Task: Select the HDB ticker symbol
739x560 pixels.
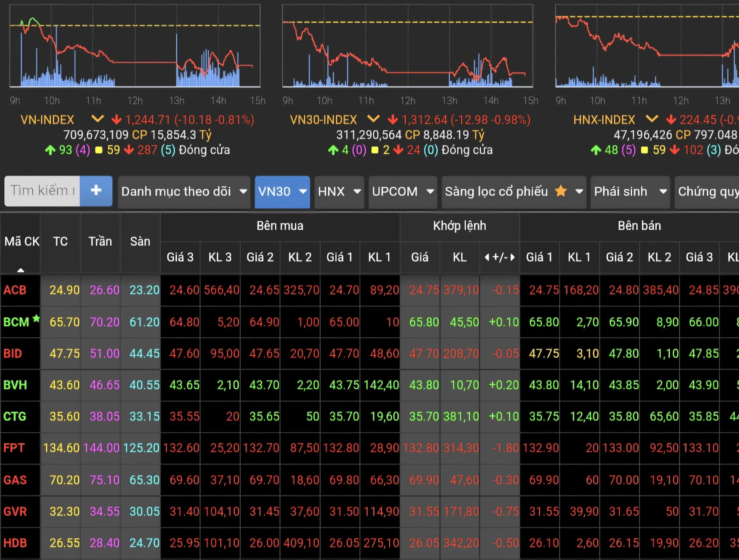Action: click(15, 543)
